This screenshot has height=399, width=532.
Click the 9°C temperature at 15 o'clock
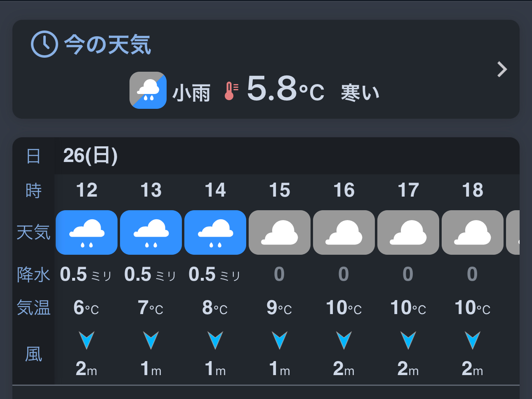click(279, 308)
